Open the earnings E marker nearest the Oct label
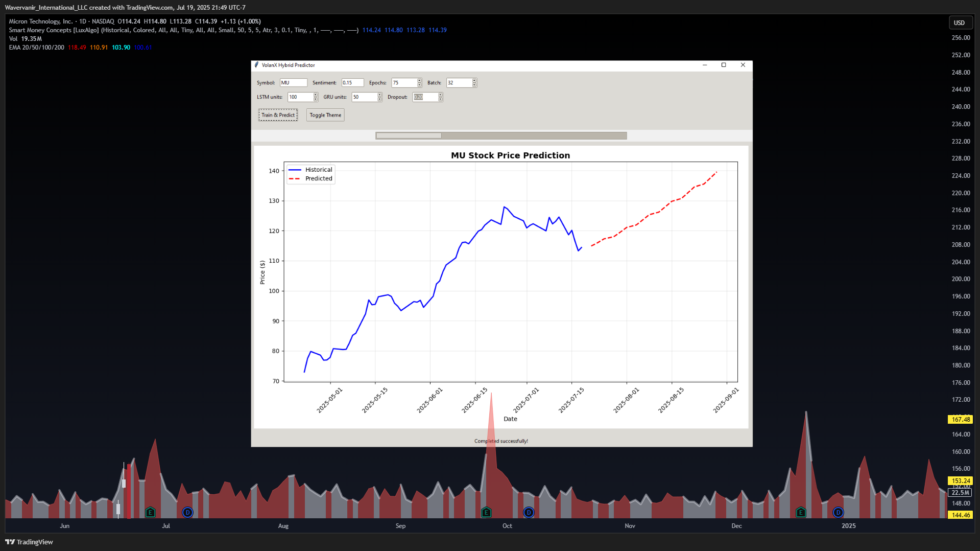This screenshot has width=980, height=551. point(486,512)
